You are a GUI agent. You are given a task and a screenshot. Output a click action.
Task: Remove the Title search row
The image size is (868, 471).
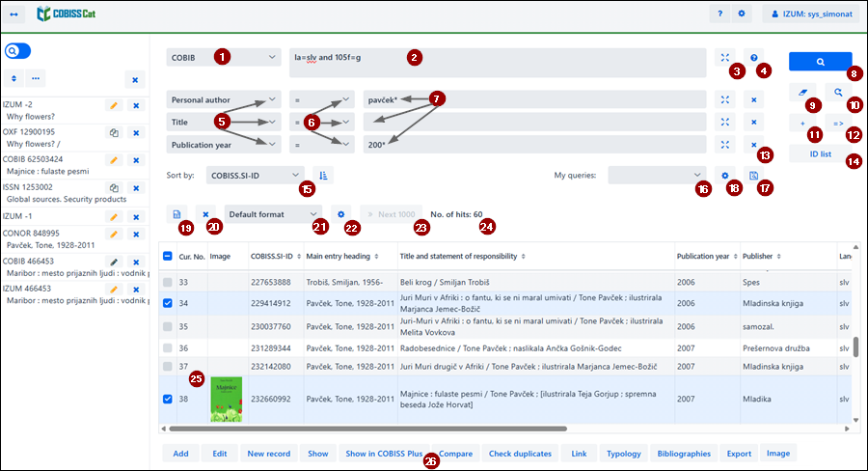pos(753,122)
